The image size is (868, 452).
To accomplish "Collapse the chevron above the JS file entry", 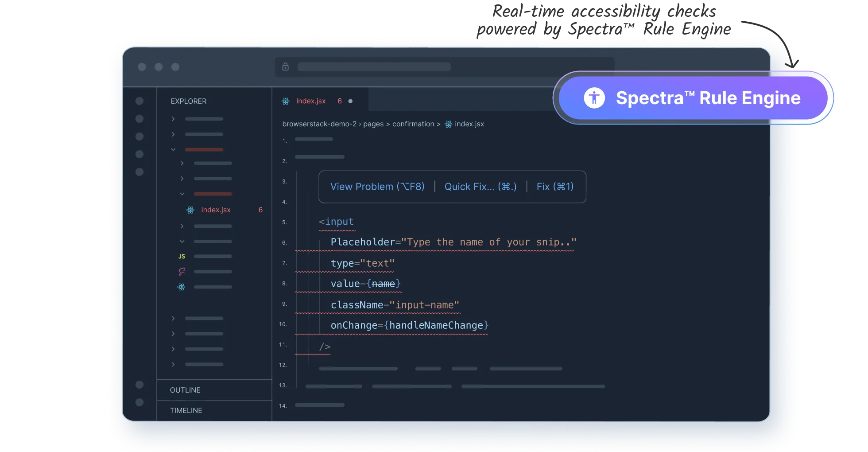I will point(182,241).
